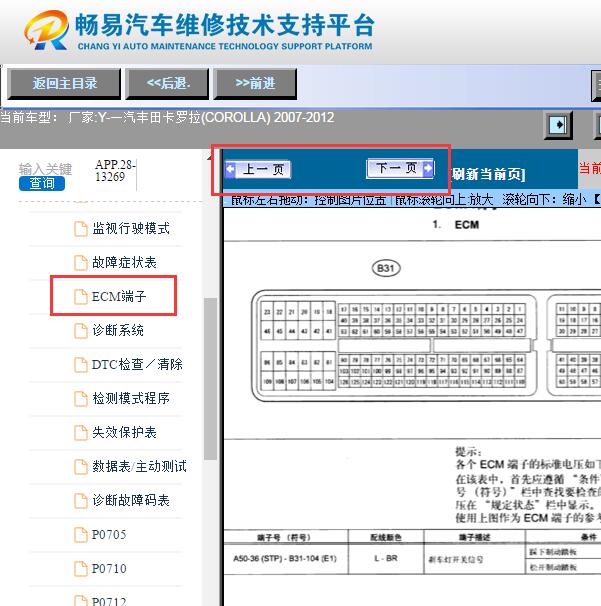Open the 诊断系统 document
The image size is (601, 606).
point(117,330)
